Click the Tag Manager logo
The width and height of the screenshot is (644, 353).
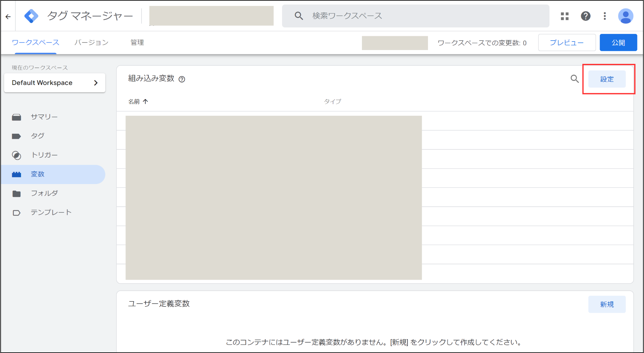click(31, 16)
